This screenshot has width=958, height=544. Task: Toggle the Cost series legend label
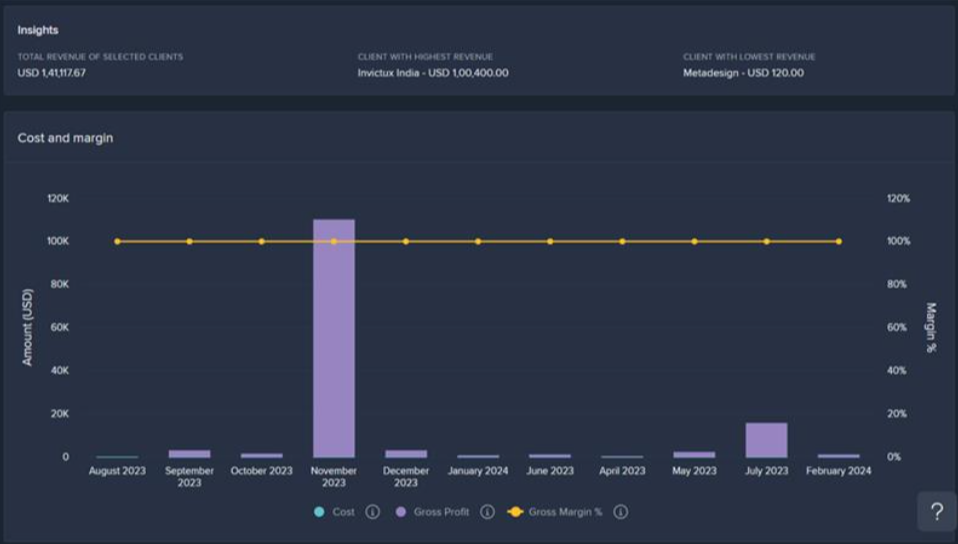(343, 512)
